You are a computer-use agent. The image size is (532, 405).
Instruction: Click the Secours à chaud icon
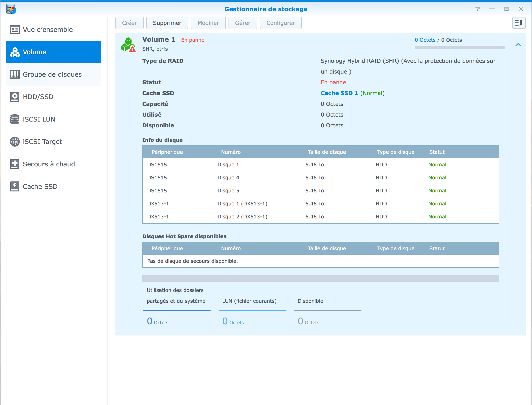(x=15, y=164)
